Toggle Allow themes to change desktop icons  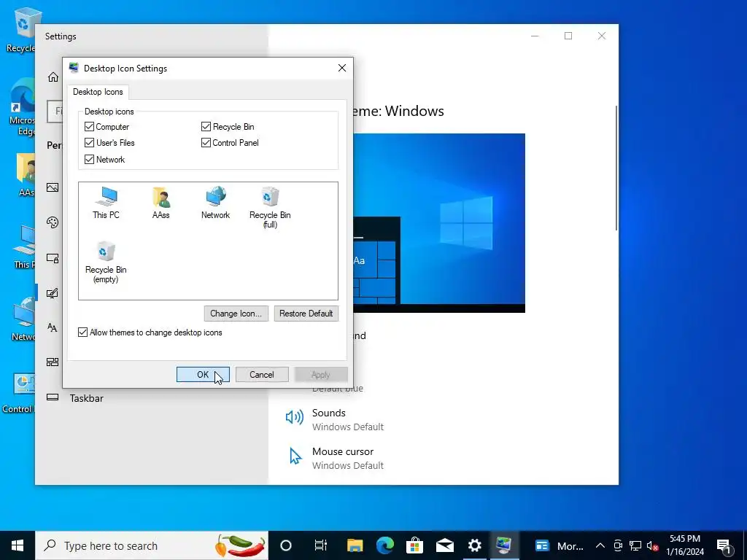(83, 332)
